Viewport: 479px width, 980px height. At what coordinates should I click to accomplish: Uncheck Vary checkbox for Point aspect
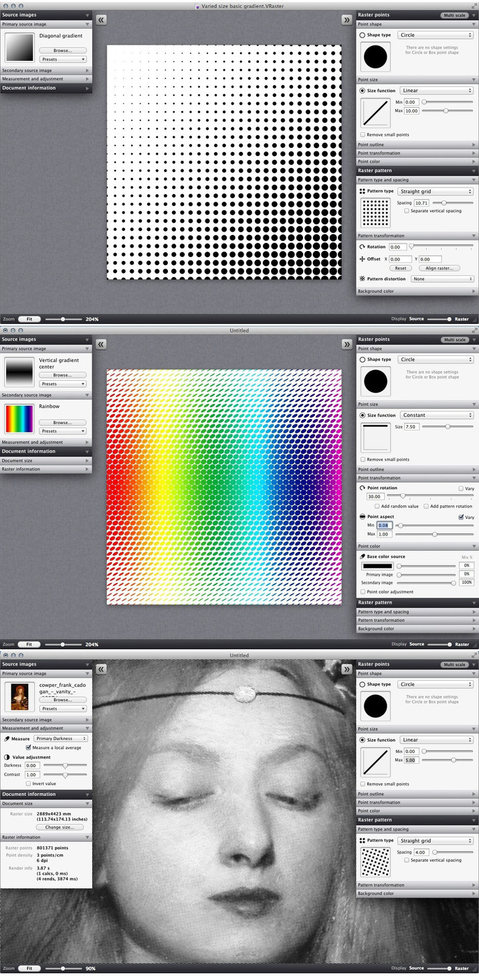click(461, 517)
